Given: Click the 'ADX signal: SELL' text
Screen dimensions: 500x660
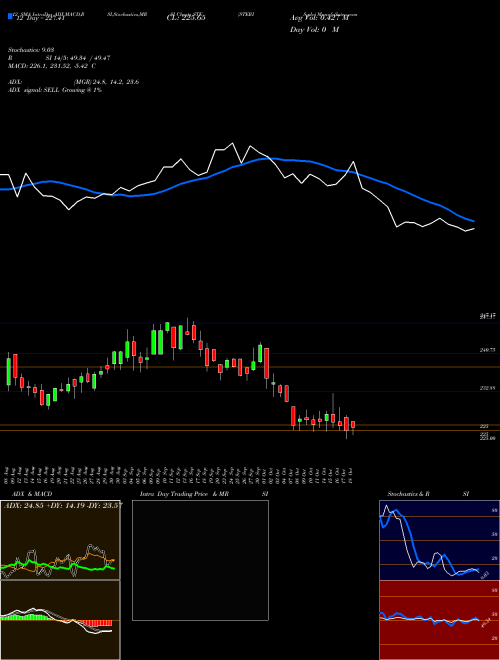Looking at the screenshot, I should point(34,90).
